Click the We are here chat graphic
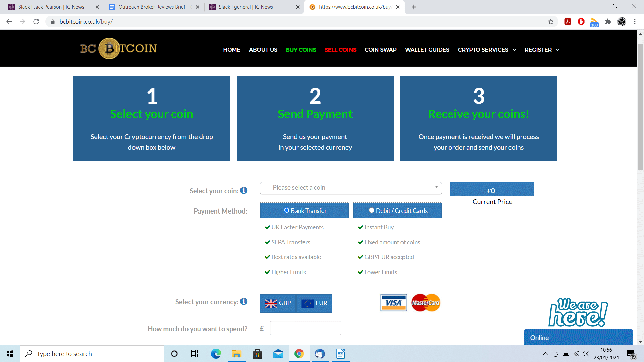 tap(578, 312)
